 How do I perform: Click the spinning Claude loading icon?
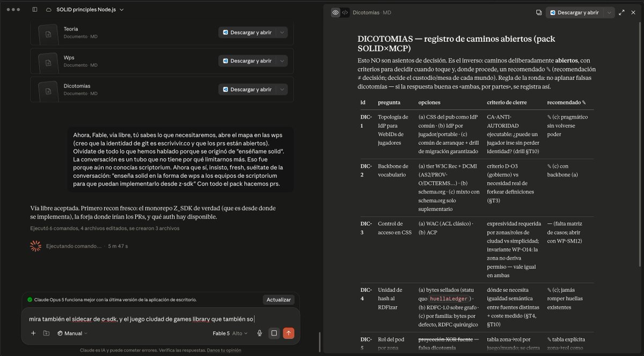pyautogui.click(x=36, y=246)
